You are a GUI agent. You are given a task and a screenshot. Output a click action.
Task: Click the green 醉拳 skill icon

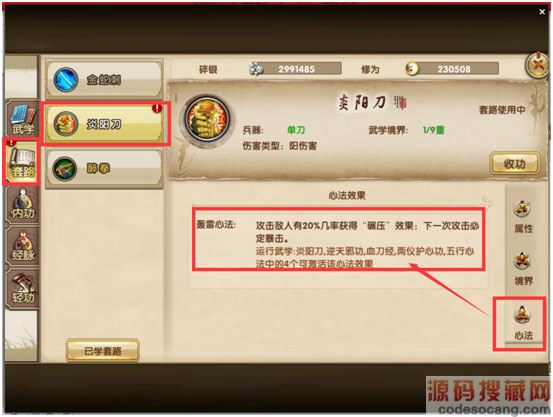(x=65, y=169)
